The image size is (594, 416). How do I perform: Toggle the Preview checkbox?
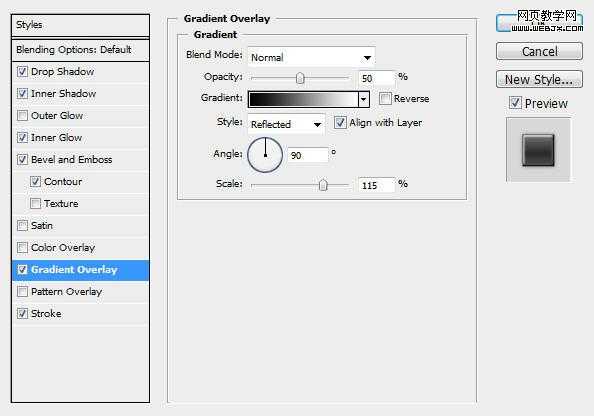pyautogui.click(x=515, y=103)
